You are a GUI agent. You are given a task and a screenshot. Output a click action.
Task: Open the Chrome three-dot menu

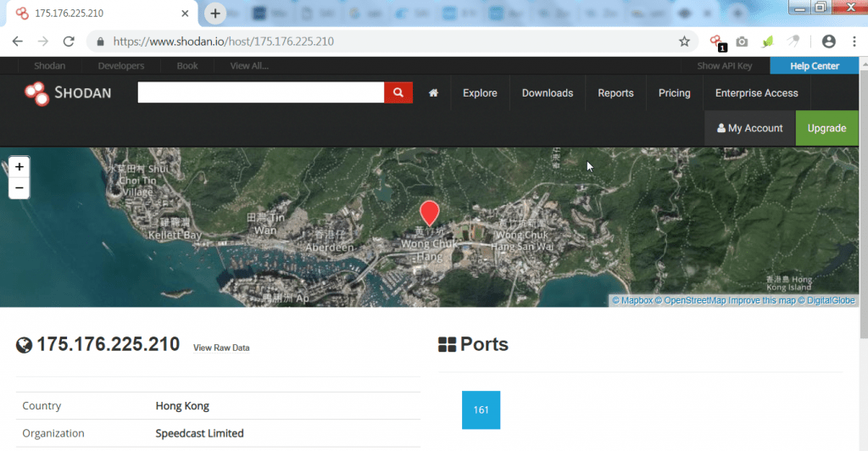click(x=854, y=42)
